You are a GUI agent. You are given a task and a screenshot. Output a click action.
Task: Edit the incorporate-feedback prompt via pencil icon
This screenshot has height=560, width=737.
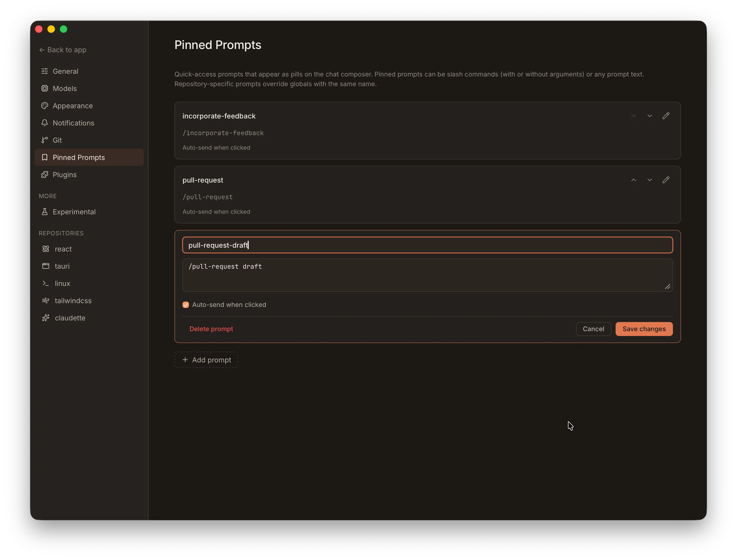click(666, 116)
